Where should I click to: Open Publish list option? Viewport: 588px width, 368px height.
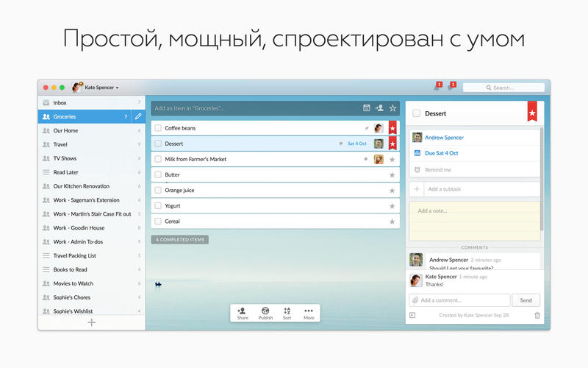265,313
